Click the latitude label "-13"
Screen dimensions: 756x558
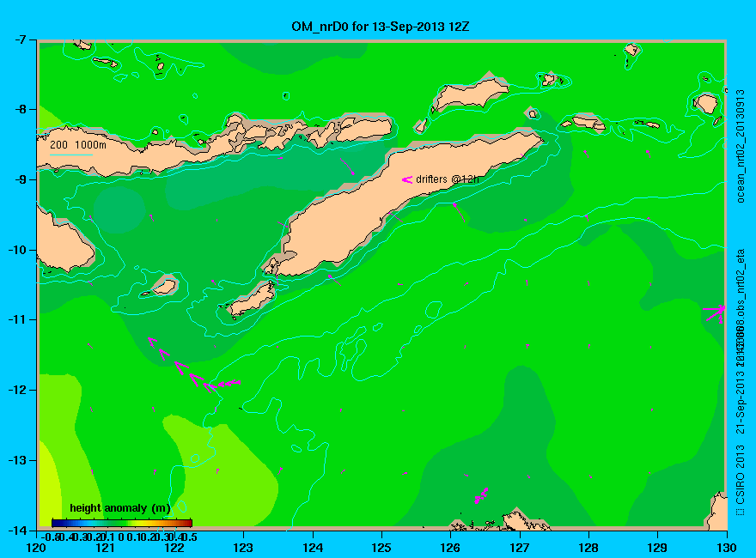18,460
